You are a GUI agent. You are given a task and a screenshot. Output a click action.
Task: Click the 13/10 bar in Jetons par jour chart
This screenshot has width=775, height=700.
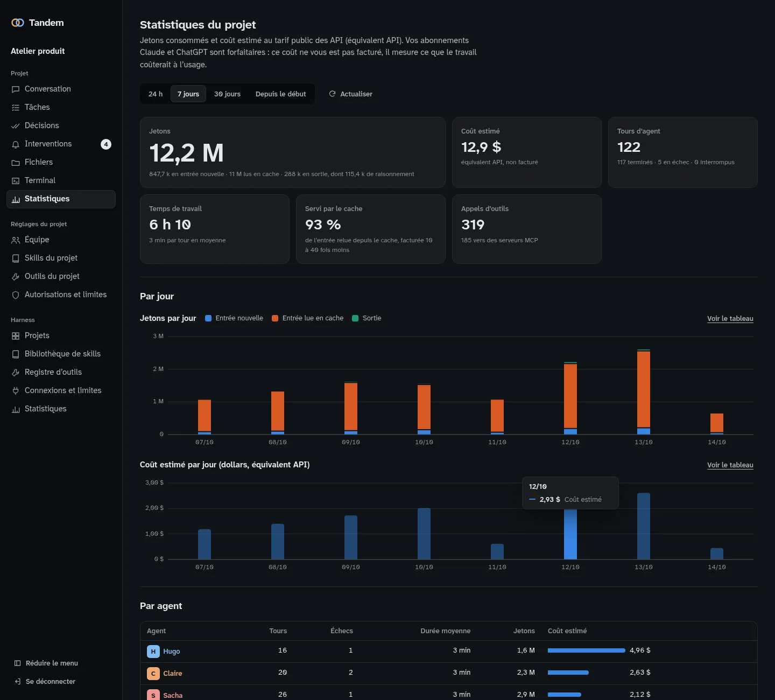coord(644,392)
